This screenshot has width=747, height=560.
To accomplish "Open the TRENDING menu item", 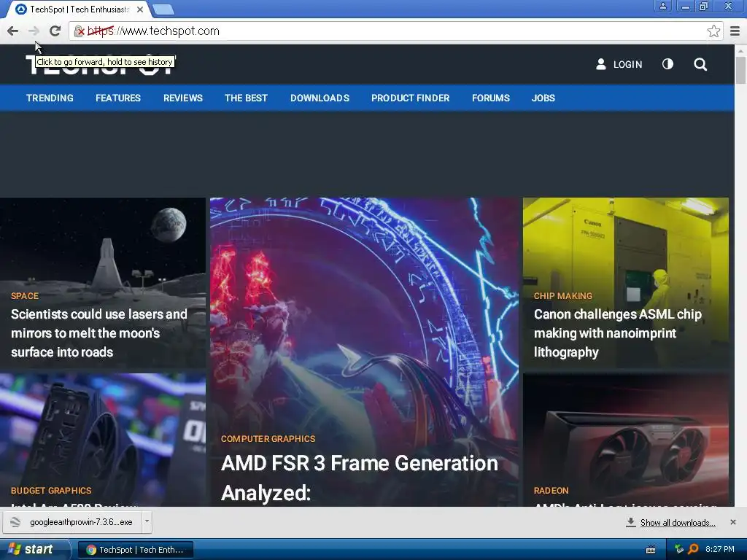I will tap(50, 98).
